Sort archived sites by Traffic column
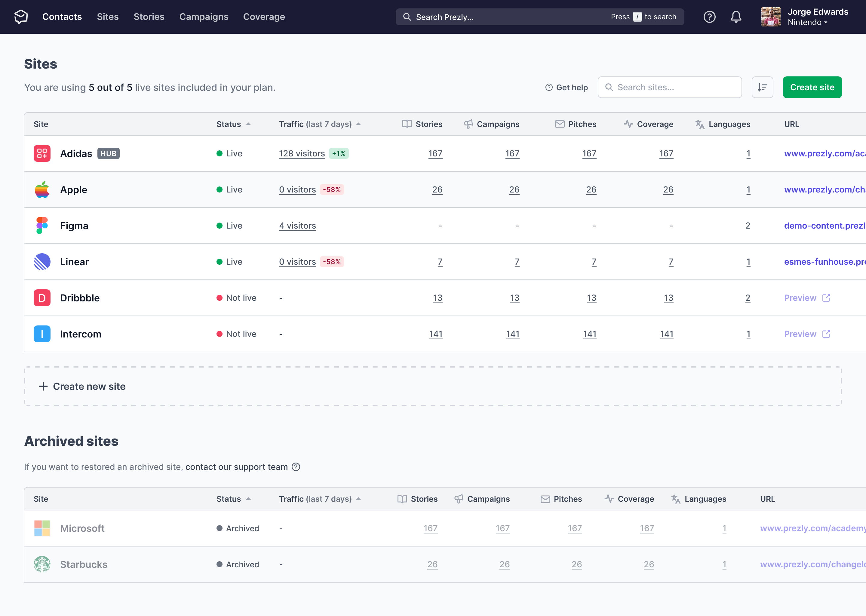Viewport: 866px width, 616px height. [320, 499]
